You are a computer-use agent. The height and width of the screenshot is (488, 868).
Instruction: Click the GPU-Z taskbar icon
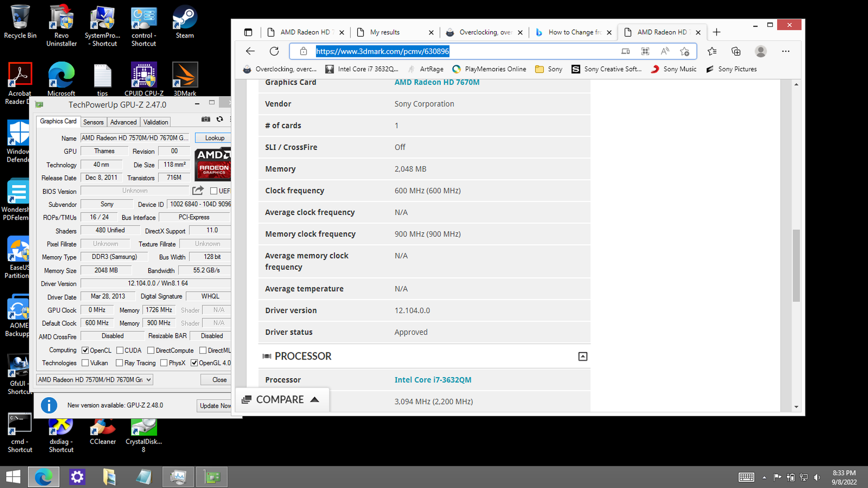tap(212, 477)
